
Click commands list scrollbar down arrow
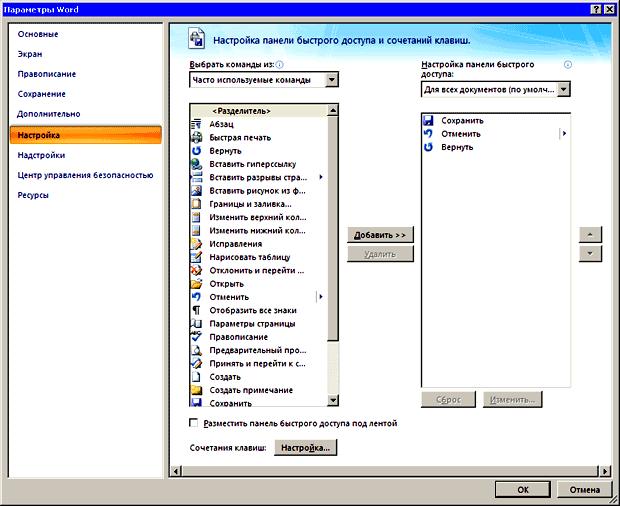point(333,400)
